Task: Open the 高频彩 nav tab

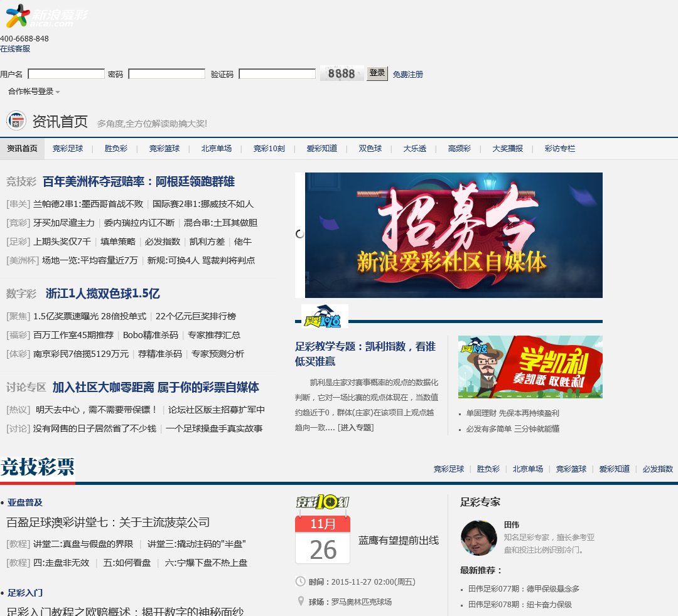Action: [459, 149]
